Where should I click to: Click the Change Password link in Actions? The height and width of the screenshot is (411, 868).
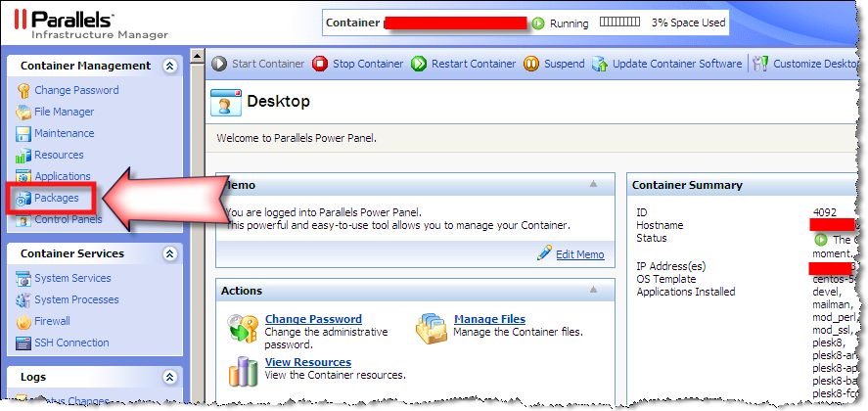point(313,319)
